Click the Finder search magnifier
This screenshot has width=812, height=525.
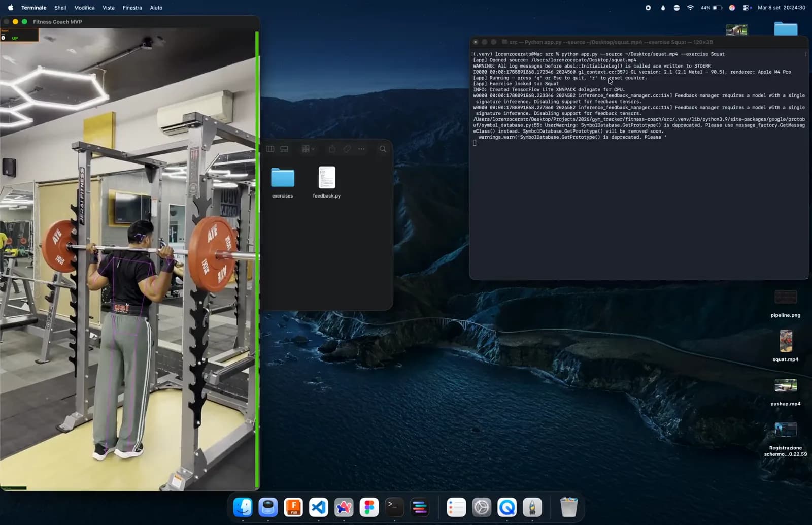click(x=383, y=149)
